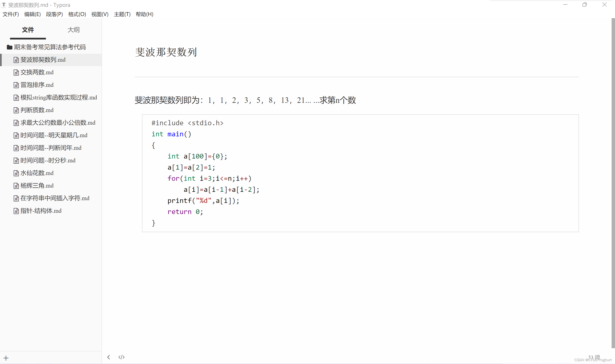Click the plus icon to create new file

click(6, 358)
